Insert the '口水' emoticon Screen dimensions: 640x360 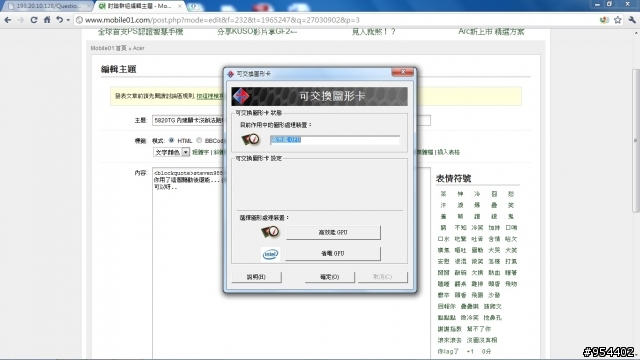tap(444, 239)
